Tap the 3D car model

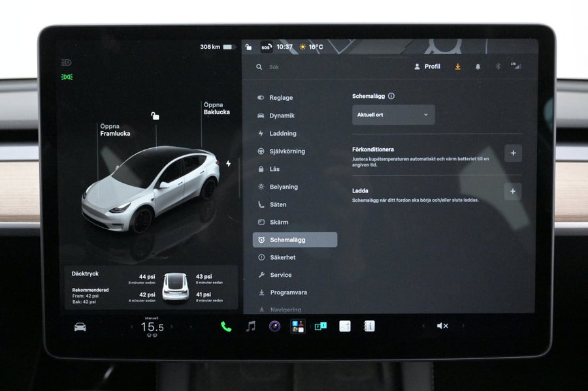point(150,189)
